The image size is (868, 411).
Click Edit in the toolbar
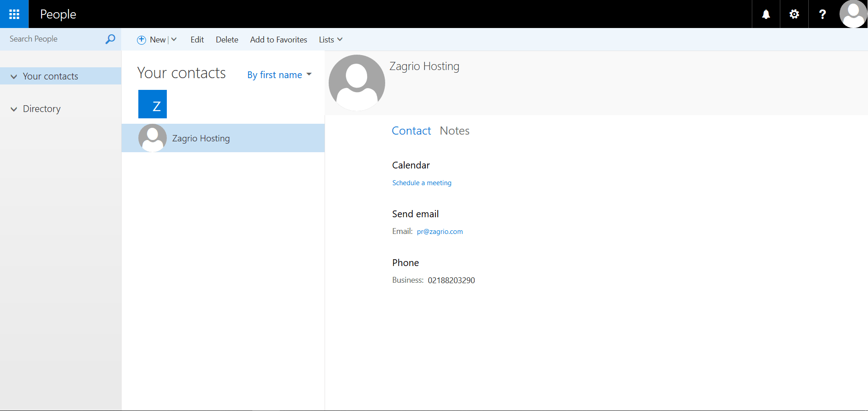(x=197, y=40)
